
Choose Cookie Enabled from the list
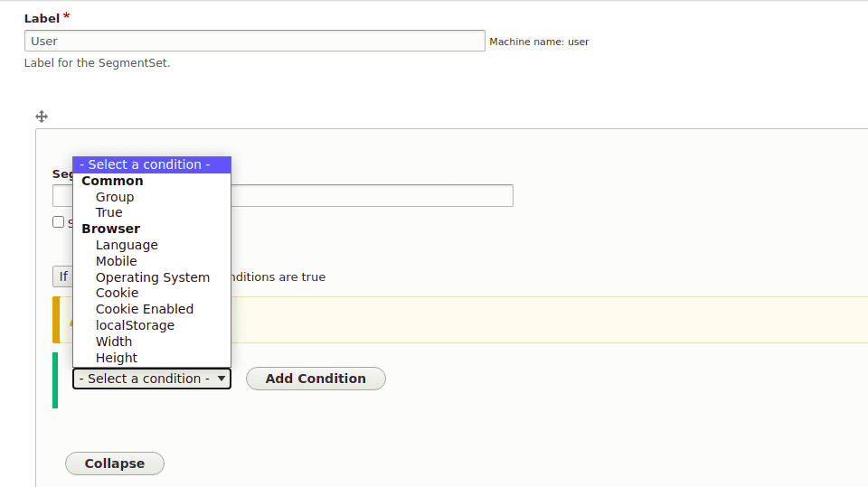[145, 309]
